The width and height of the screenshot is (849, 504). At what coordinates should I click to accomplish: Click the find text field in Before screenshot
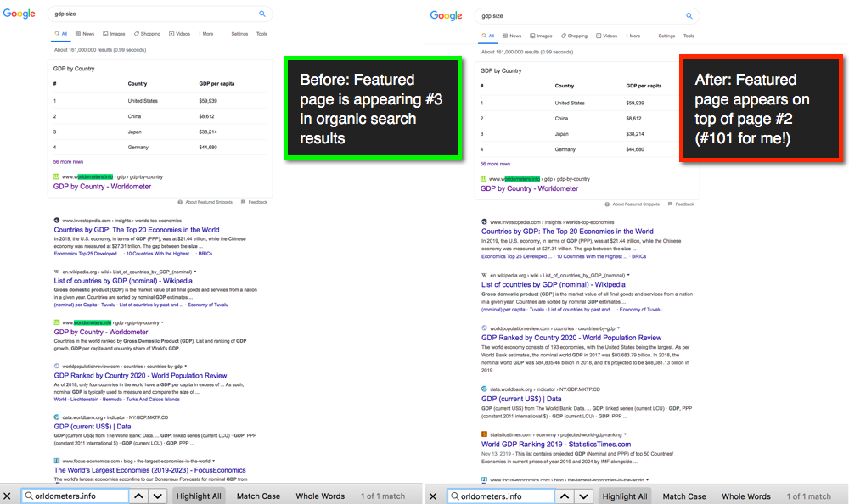(x=76, y=496)
